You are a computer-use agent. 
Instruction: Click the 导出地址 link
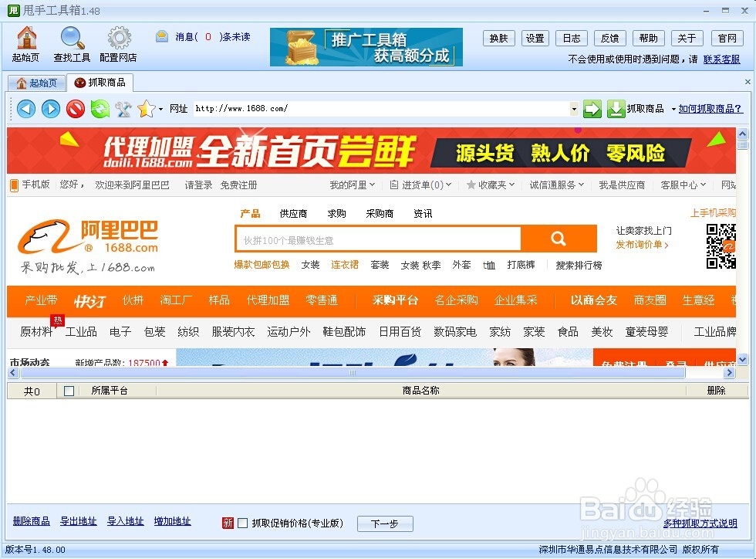(79, 521)
